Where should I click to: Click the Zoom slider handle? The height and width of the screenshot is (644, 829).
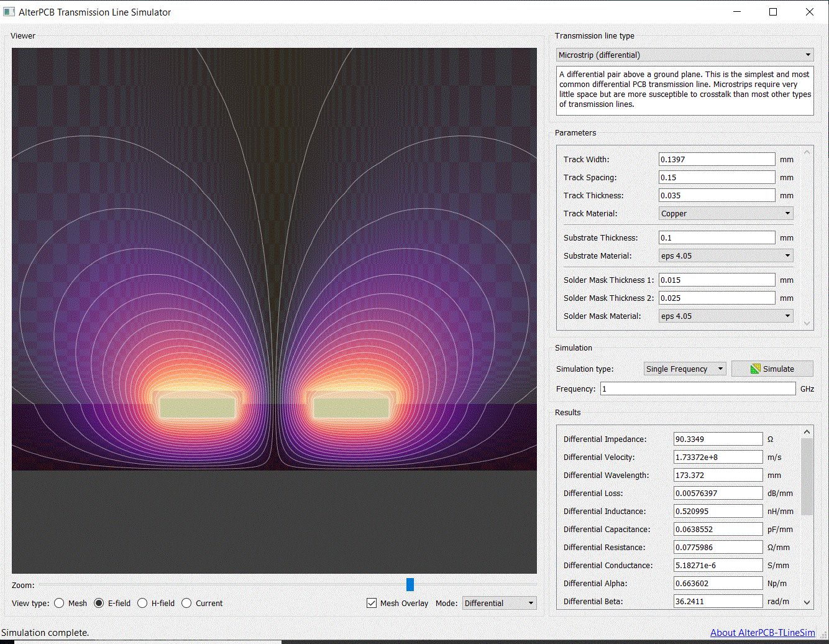click(410, 584)
